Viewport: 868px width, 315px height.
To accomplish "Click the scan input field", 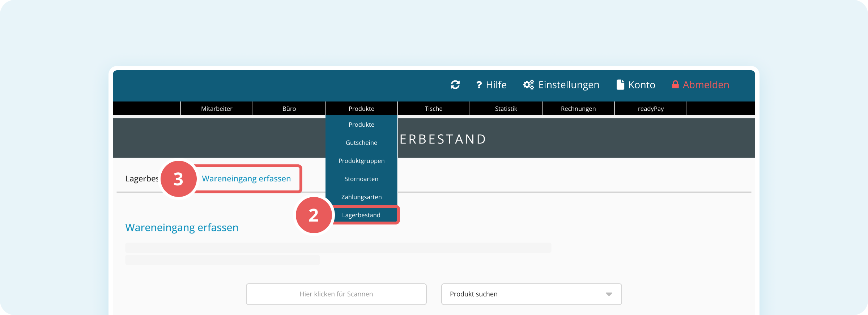I will pos(336,294).
